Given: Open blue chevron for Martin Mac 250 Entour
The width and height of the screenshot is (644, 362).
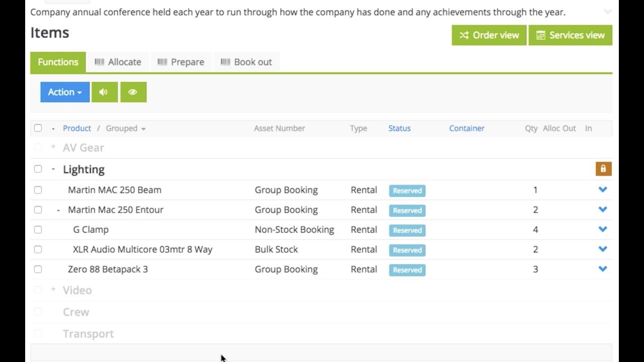Looking at the screenshot, I should pos(603,210).
